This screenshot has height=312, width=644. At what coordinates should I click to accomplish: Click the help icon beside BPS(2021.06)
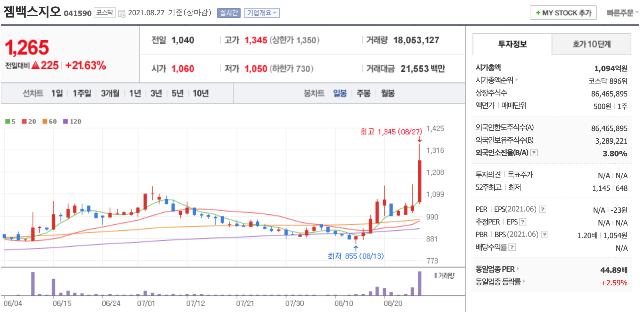pos(544,234)
